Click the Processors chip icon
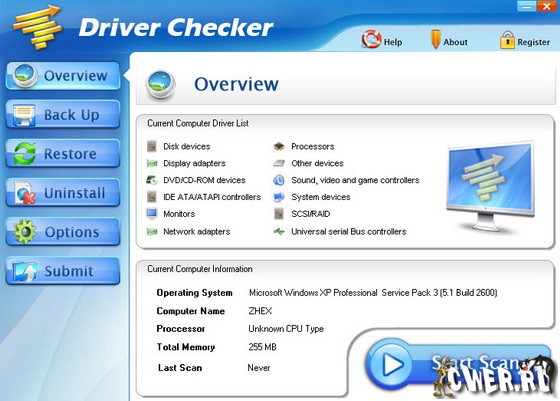560x401 pixels. pos(279,146)
